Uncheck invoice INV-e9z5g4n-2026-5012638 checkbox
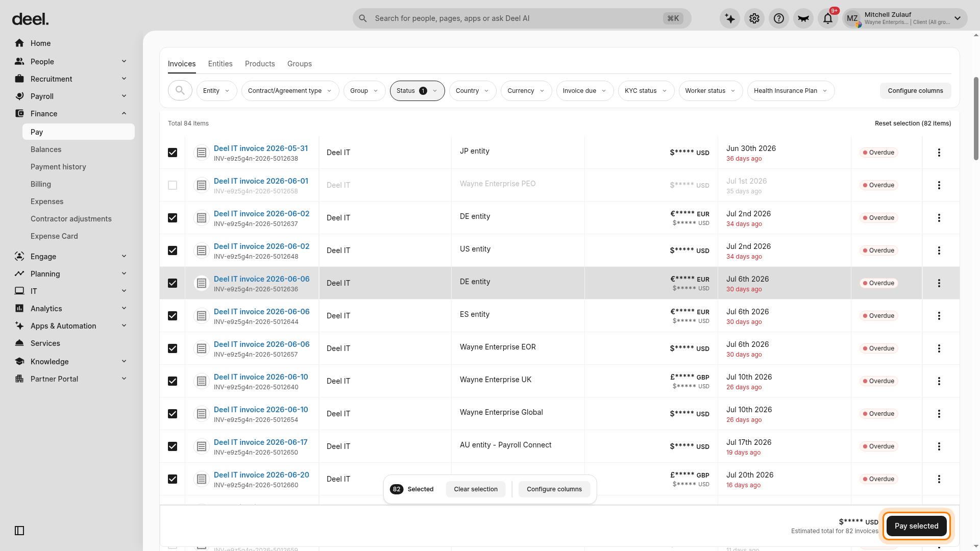Viewport: 980px width, 551px height. 173,153
